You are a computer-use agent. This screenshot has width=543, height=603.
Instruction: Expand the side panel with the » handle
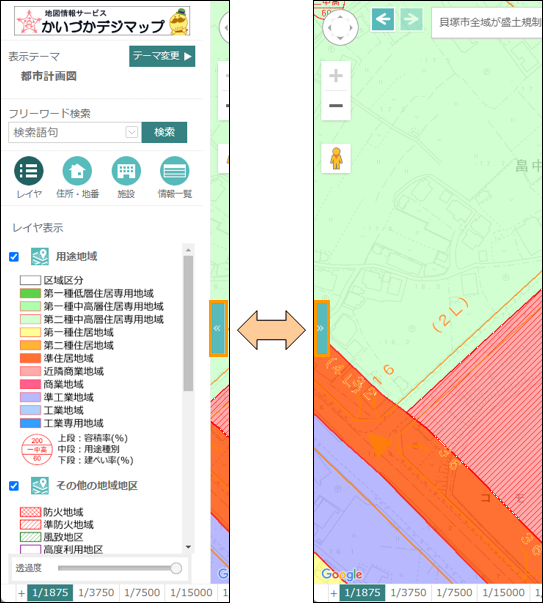click(321, 328)
